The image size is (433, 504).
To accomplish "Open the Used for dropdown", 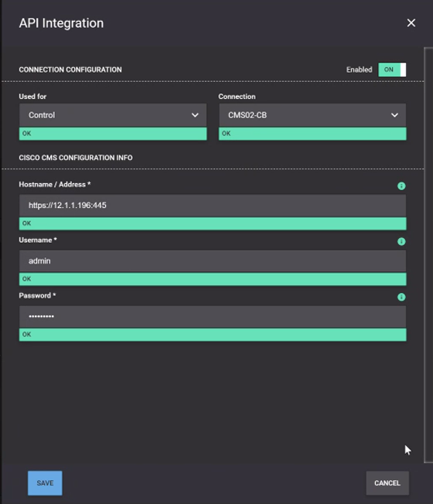I will point(113,115).
